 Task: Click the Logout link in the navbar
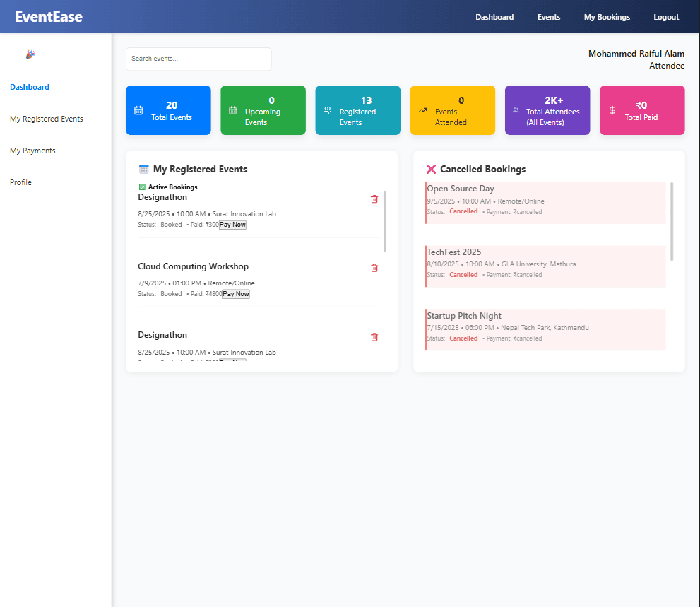coord(665,16)
